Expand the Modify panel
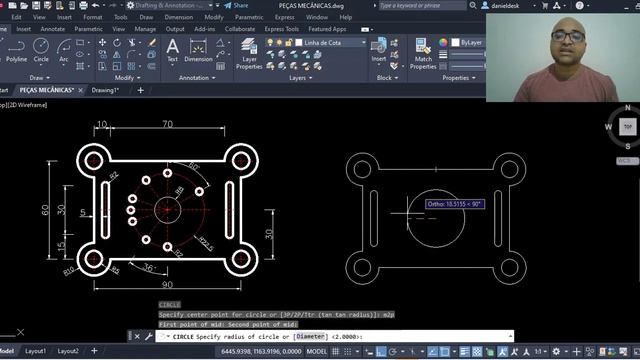Viewport: 640px width, 360px height. (127, 78)
